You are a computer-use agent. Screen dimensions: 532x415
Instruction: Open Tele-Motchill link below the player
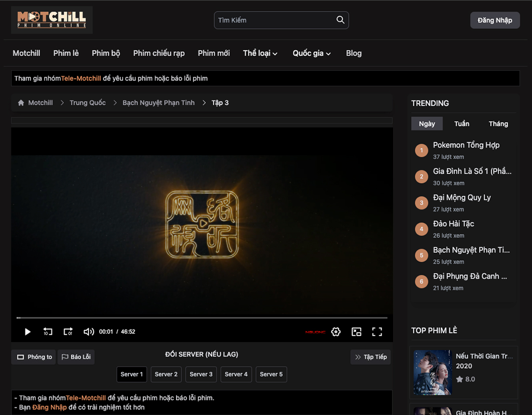pyautogui.click(x=86, y=398)
